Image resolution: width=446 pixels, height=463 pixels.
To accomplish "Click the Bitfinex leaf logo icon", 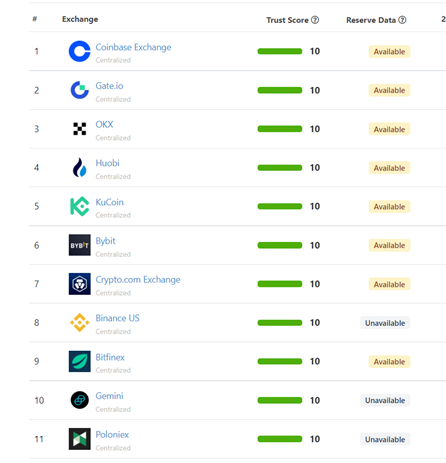I will pos(79,361).
